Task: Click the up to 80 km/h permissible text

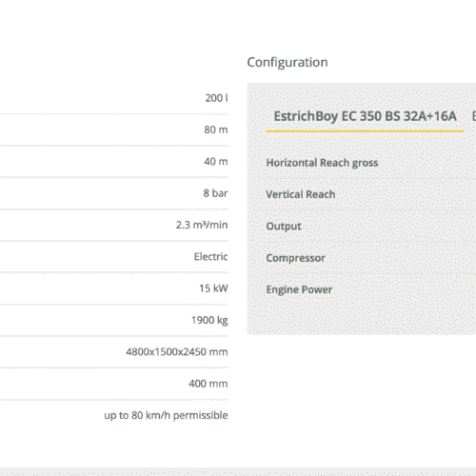Action: pyautogui.click(x=166, y=416)
